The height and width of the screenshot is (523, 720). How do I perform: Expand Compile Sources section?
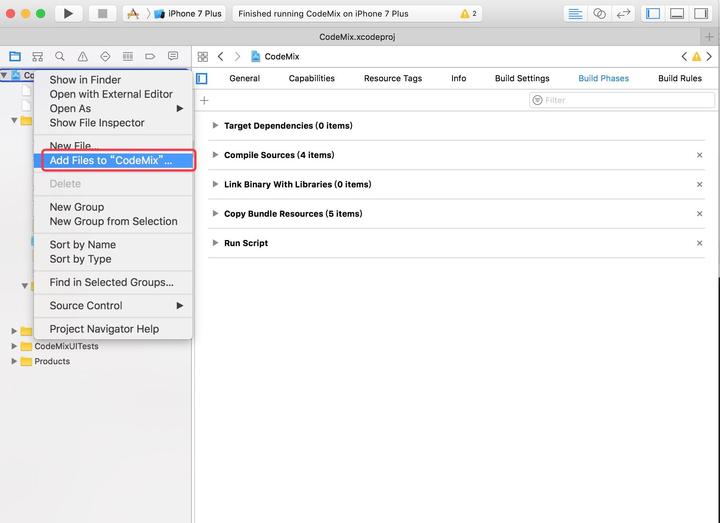(215, 155)
